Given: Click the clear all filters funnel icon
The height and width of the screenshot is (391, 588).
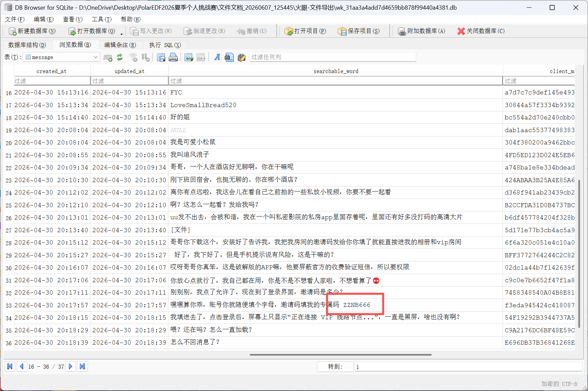Looking at the screenshot, I should point(133,57).
